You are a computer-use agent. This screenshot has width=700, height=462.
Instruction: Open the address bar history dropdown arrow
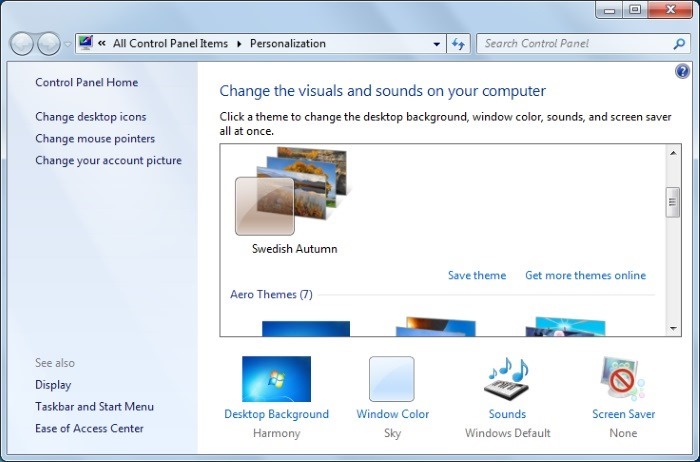click(x=436, y=44)
